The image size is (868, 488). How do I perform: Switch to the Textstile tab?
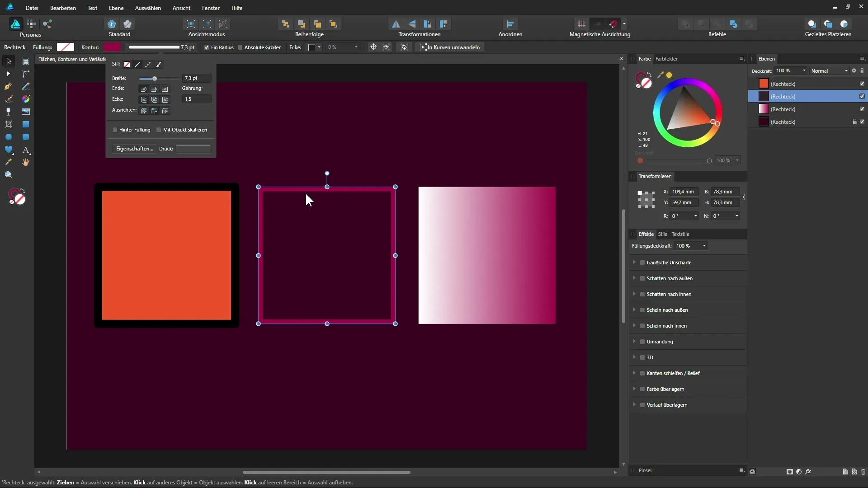coord(680,234)
